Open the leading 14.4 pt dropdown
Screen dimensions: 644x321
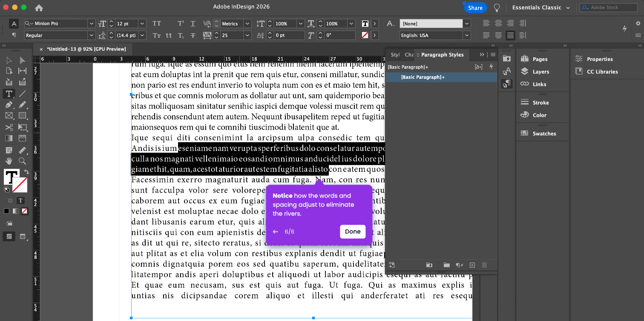click(x=142, y=35)
